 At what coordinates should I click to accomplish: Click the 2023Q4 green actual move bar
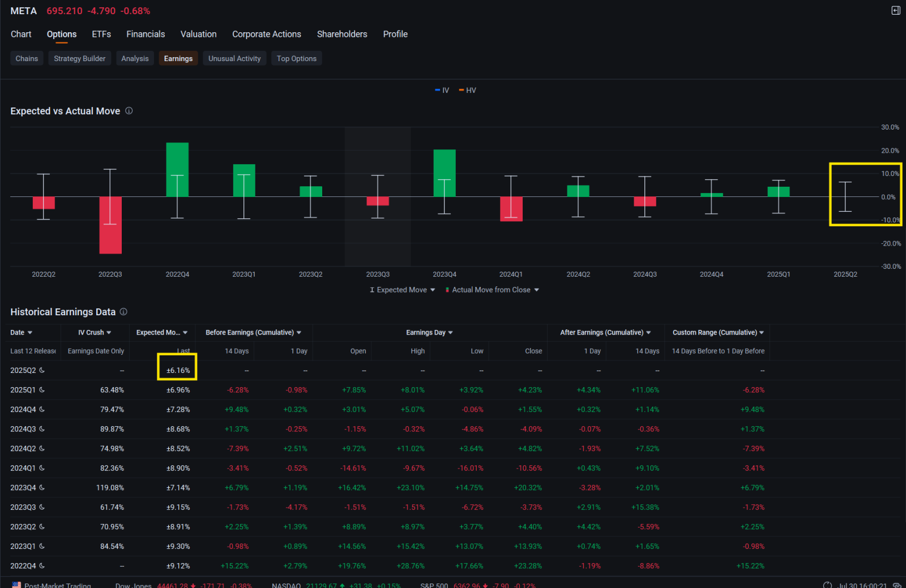pyautogui.click(x=445, y=173)
